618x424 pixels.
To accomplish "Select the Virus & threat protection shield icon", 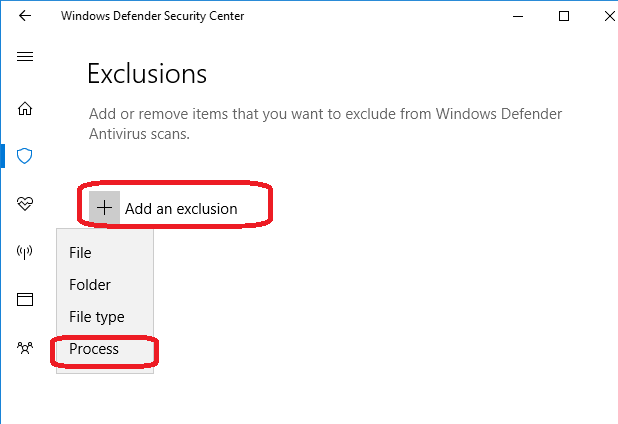I will click(24, 156).
